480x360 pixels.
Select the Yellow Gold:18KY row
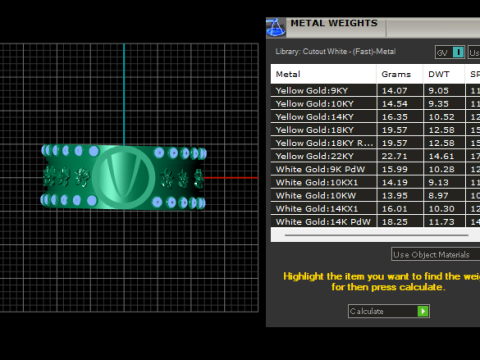point(375,130)
